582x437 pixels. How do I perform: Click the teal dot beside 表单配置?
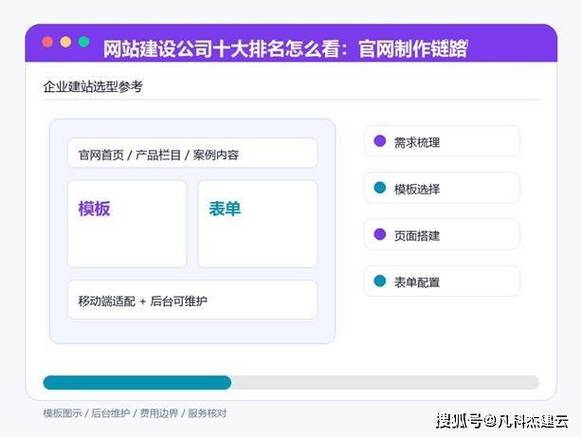380,281
